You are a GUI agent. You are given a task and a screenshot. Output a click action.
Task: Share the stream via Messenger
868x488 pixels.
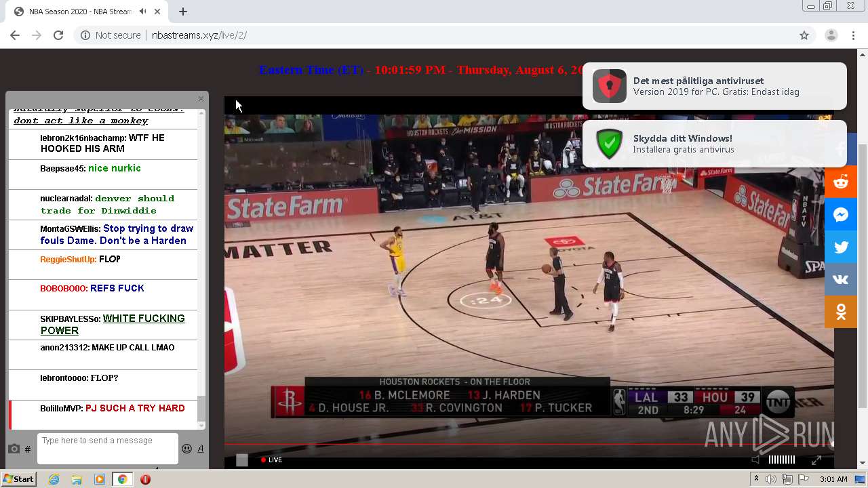tap(841, 214)
